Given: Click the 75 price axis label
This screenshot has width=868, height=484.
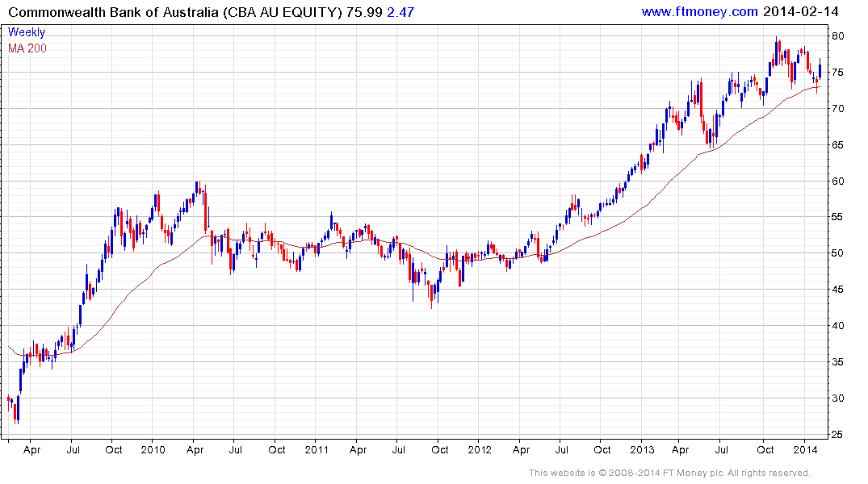Looking at the screenshot, I should coord(837,73).
